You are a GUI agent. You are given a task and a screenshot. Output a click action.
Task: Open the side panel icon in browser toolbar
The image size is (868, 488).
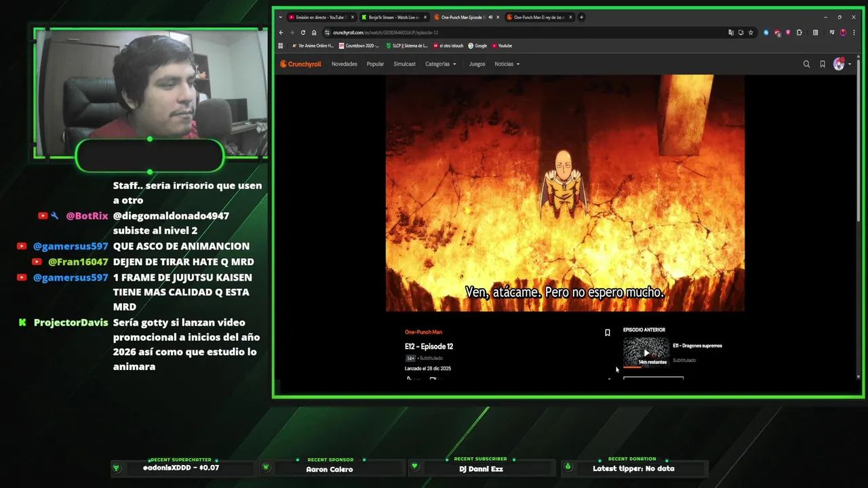[x=815, y=33]
